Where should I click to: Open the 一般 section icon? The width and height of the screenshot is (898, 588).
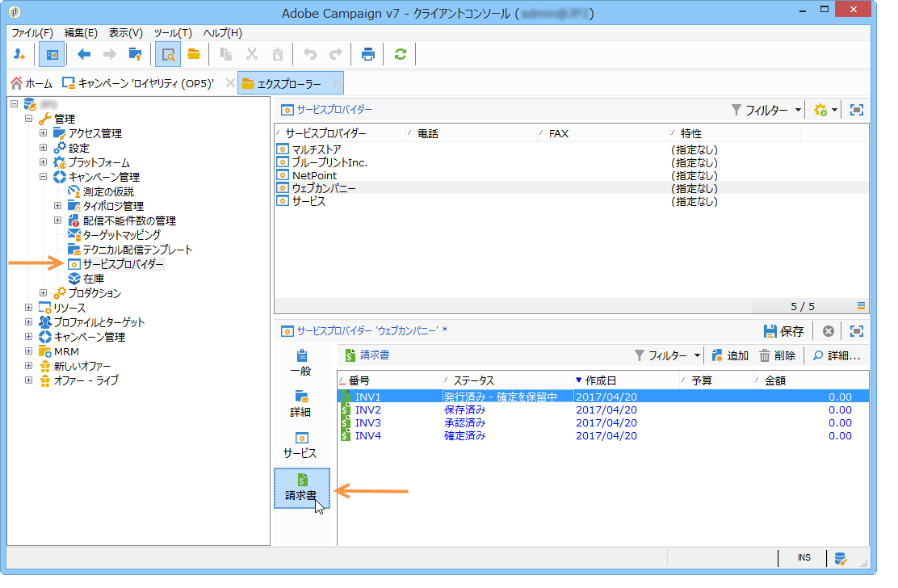(x=301, y=363)
